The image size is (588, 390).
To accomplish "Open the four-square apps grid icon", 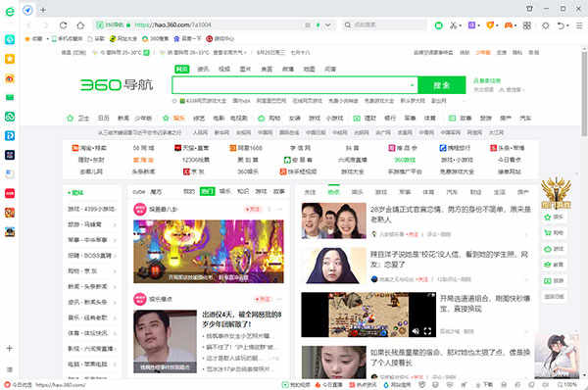I will tap(527, 25).
